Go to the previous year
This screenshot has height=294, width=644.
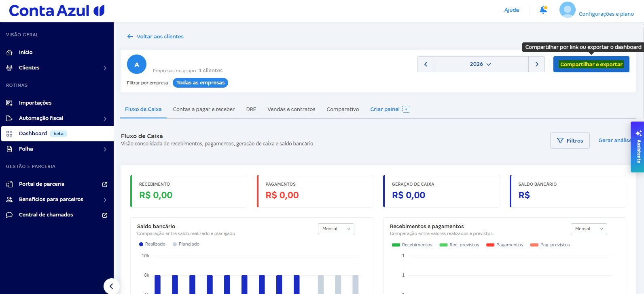[x=426, y=64]
